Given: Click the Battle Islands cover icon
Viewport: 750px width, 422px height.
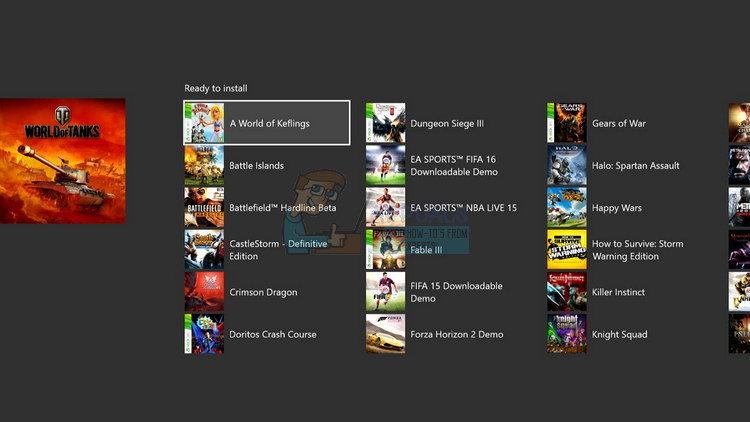Looking at the screenshot, I should (x=204, y=166).
